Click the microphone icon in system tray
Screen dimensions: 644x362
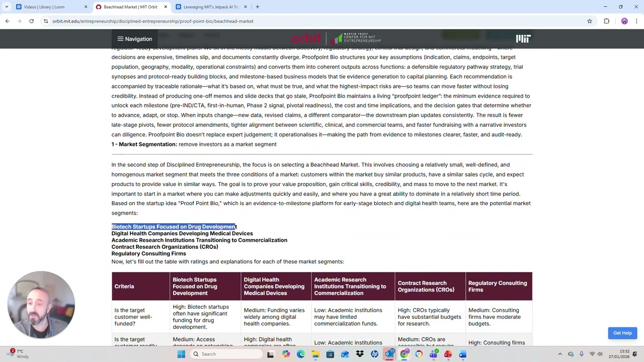(581, 354)
